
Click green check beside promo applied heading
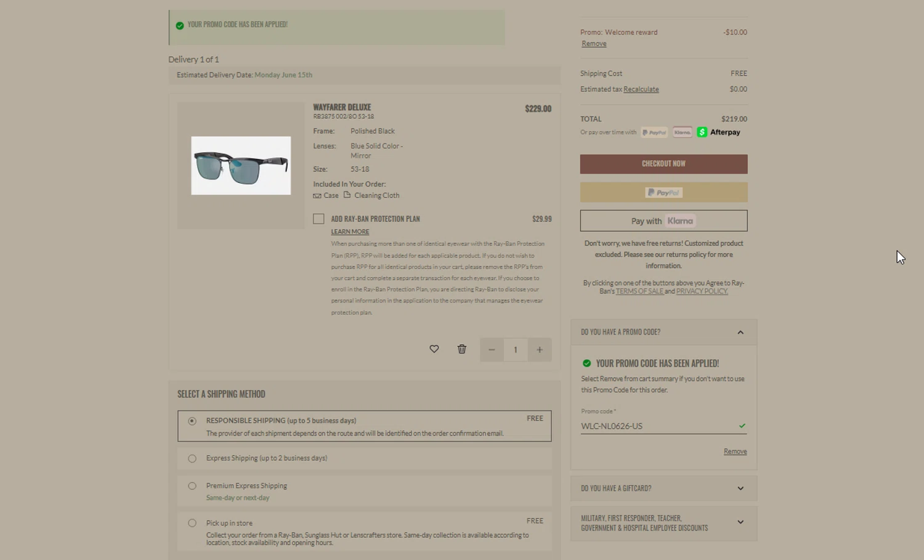pos(586,363)
